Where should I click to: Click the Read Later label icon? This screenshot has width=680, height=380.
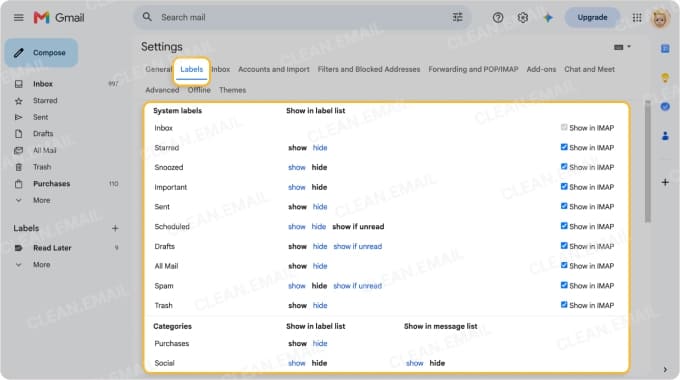pyautogui.click(x=19, y=248)
